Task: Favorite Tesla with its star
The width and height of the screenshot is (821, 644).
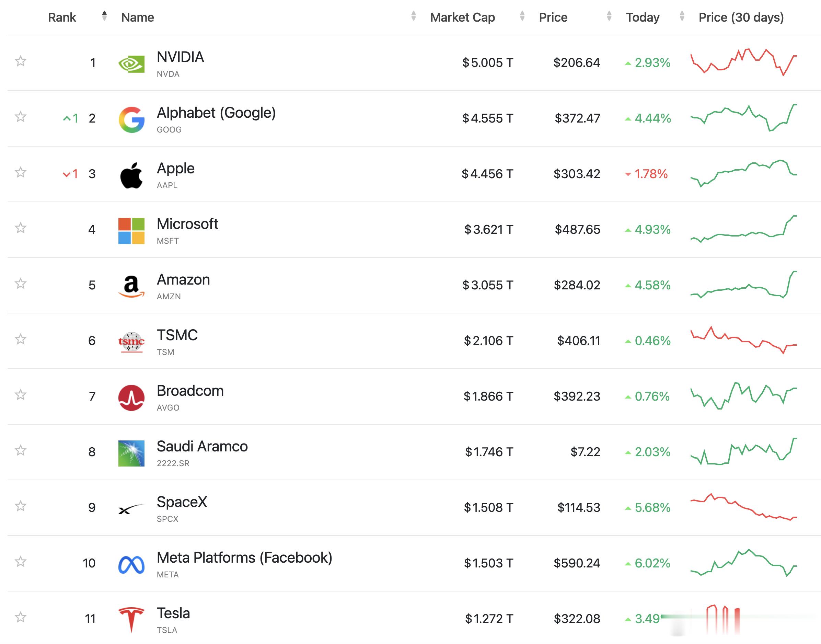Action: (x=20, y=617)
